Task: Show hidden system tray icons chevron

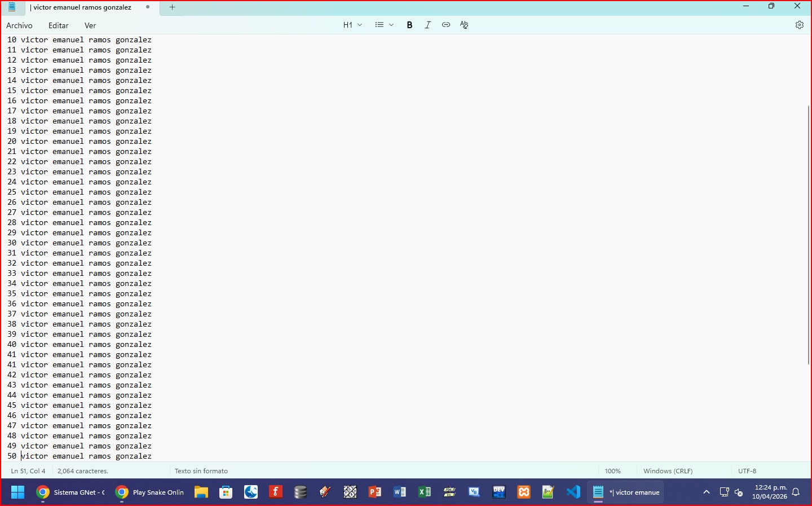Action: pos(706,492)
